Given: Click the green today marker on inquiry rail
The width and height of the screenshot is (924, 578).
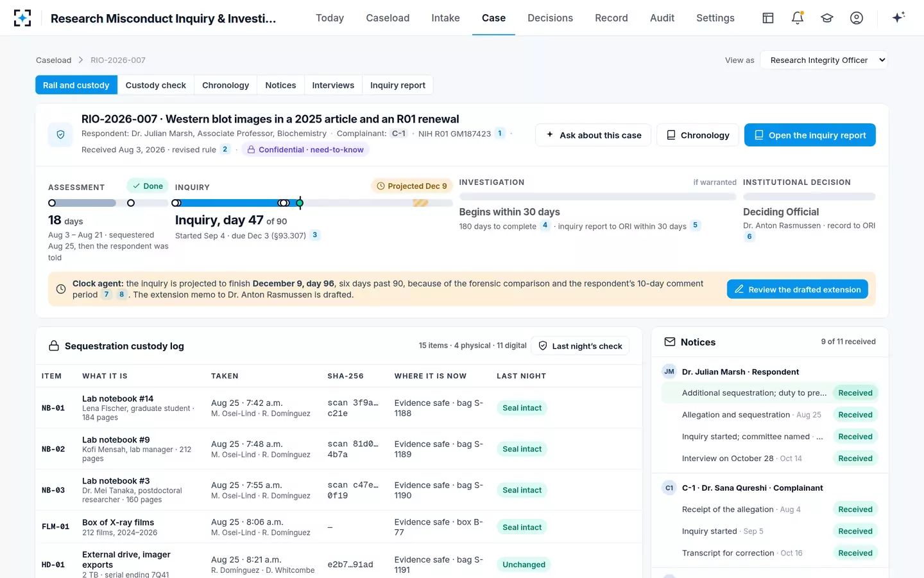Looking at the screenshot, I should point(300,203).
